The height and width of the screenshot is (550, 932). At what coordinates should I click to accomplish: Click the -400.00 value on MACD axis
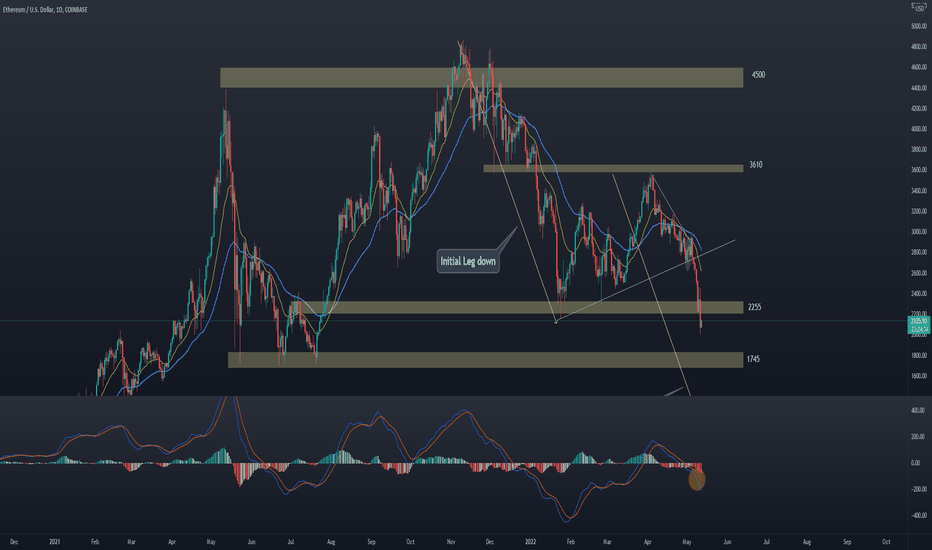pyautogui.click(x=918, y=516)
